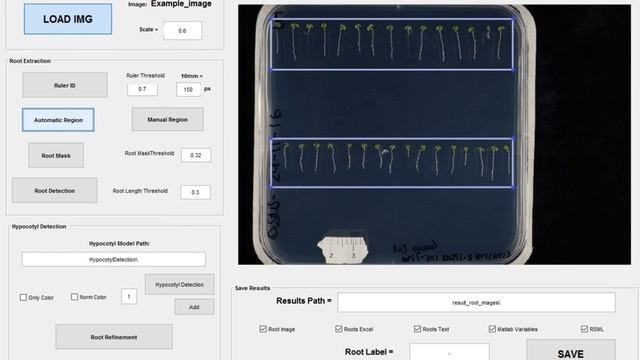Edit the number field beside Norm Color

[129, 297]
